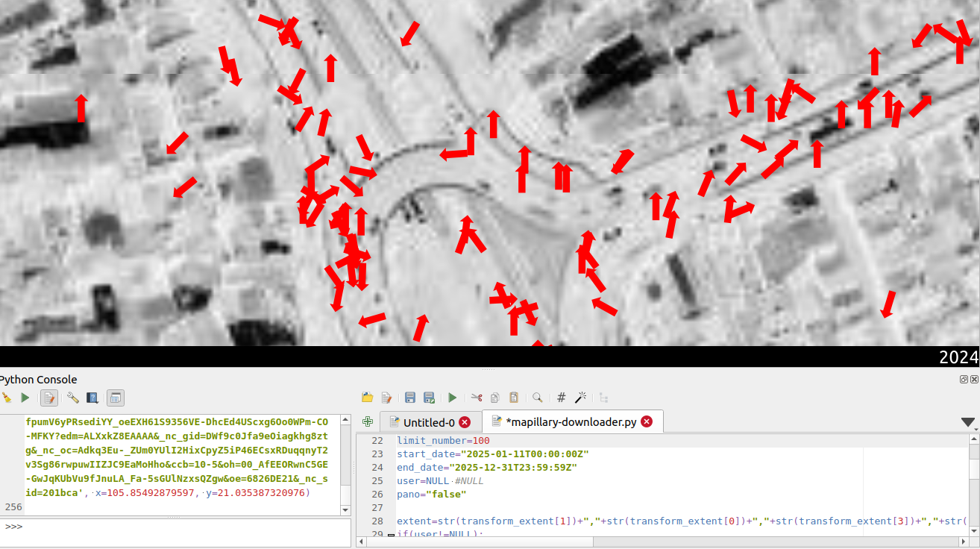Save script as a new file

pyautogui.click(x=429, y=398)
